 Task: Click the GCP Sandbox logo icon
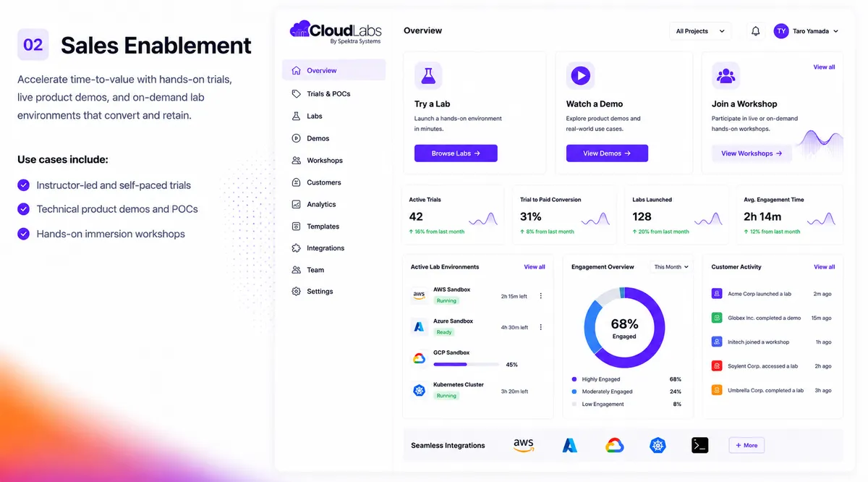419,359
